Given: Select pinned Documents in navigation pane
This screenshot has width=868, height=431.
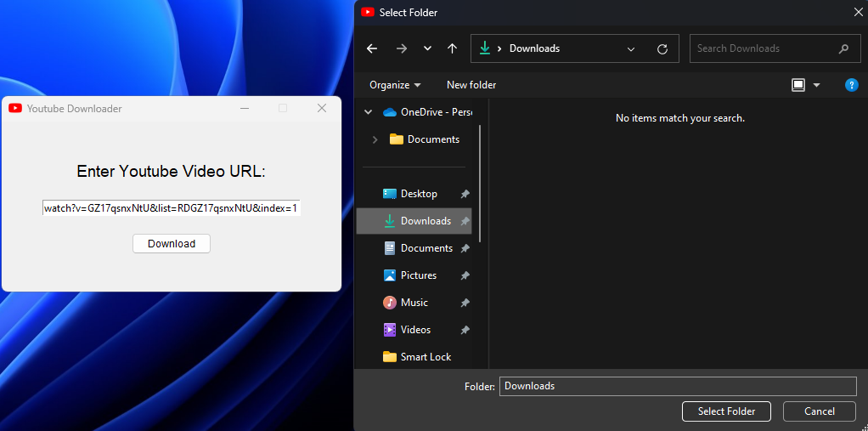Looking at the screenshot, I should click(419, 248).
